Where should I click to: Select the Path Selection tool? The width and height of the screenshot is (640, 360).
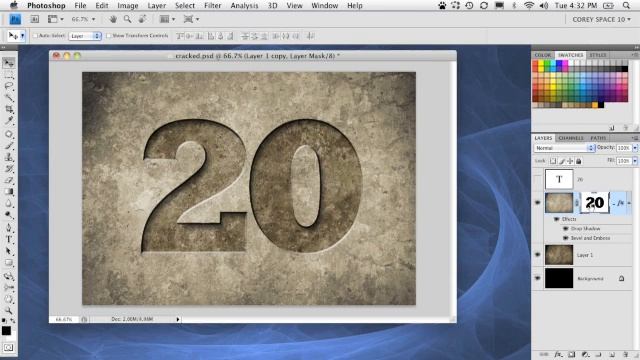point(9,251)
